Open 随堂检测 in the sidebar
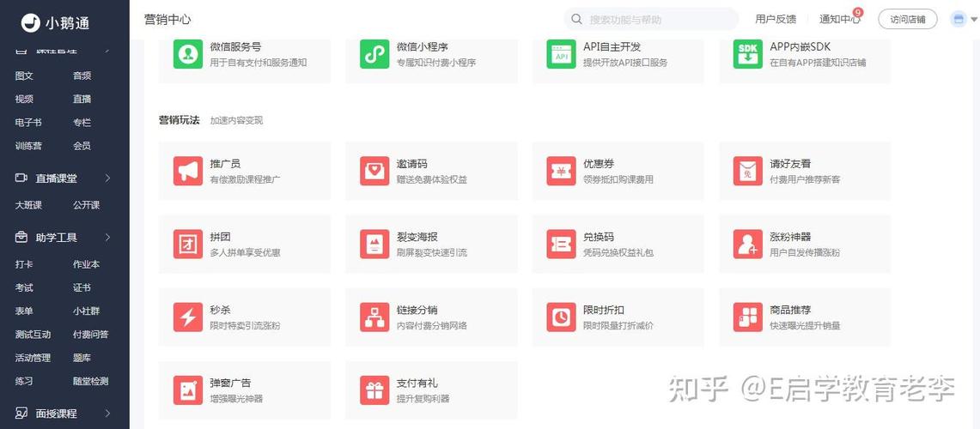Screen dimensions: 980x429 click(91, 381)
